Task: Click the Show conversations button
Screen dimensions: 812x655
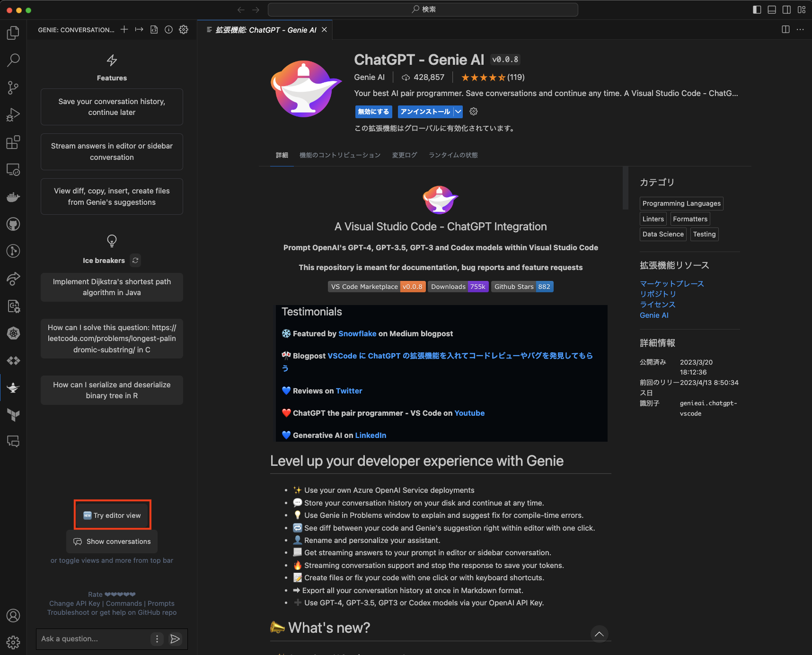Action: 112,541
